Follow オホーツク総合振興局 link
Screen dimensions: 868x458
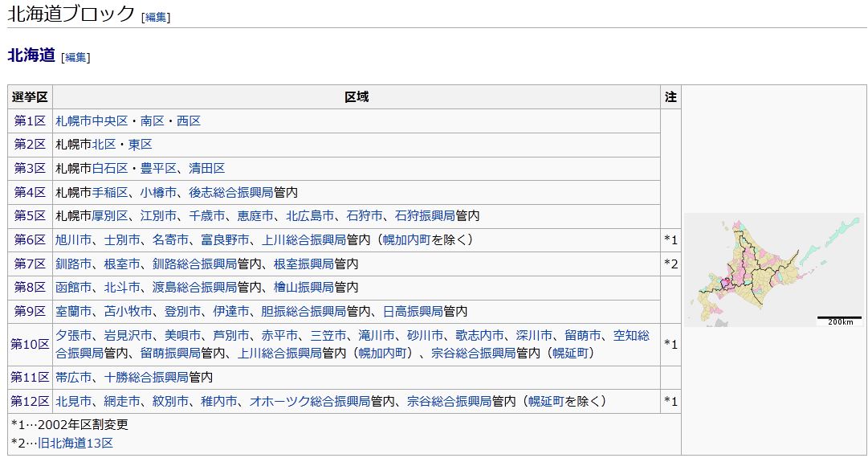pos(310,401)
